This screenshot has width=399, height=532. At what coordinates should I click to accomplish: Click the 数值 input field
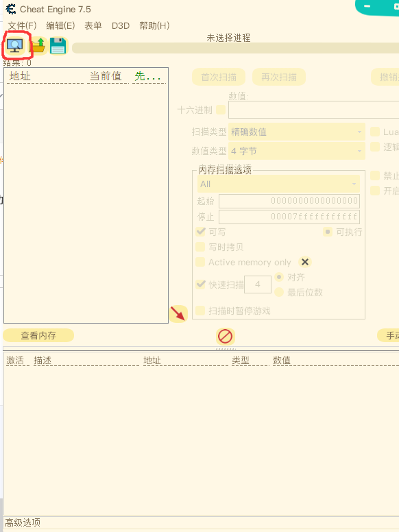pos(314,110)
